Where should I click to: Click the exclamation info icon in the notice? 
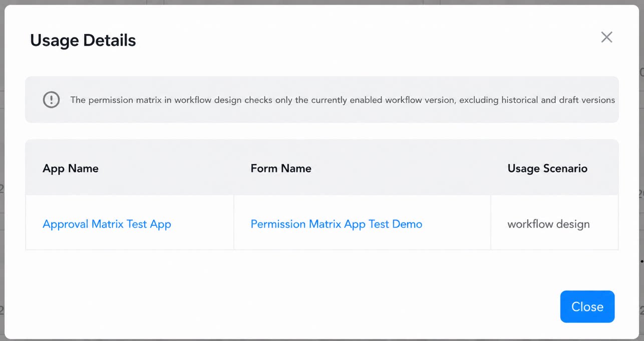click(x=51, y=100)
